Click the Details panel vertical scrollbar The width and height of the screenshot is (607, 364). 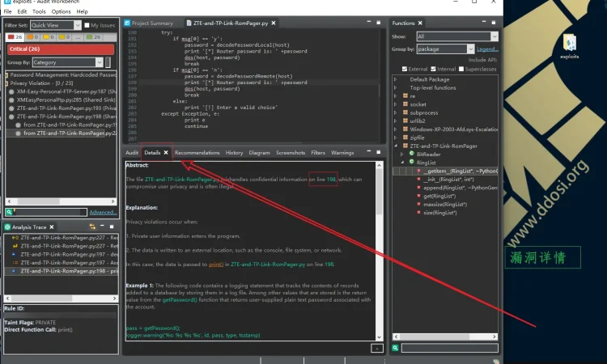click(x=379, y=251)
